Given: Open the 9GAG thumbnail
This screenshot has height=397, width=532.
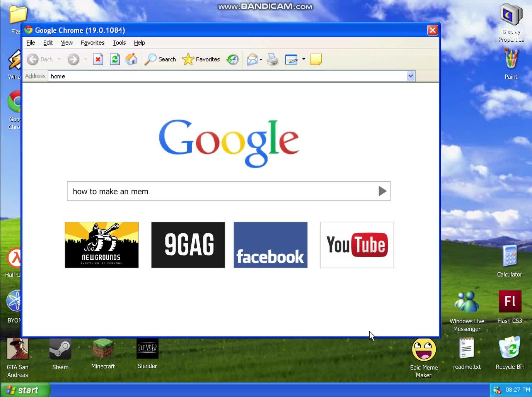Looking at the screenshot, I should (x=188, y=245).
